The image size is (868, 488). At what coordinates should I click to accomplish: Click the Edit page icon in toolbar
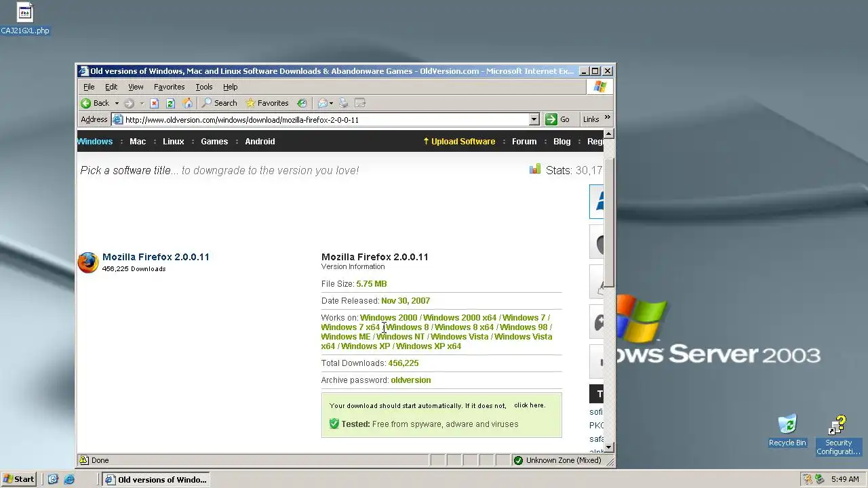click(360, 103)
